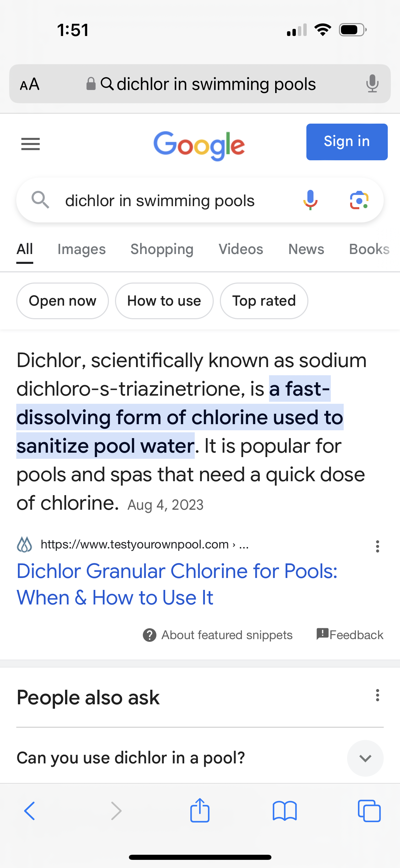Tap Safari address bar dictation microphone

372,84
